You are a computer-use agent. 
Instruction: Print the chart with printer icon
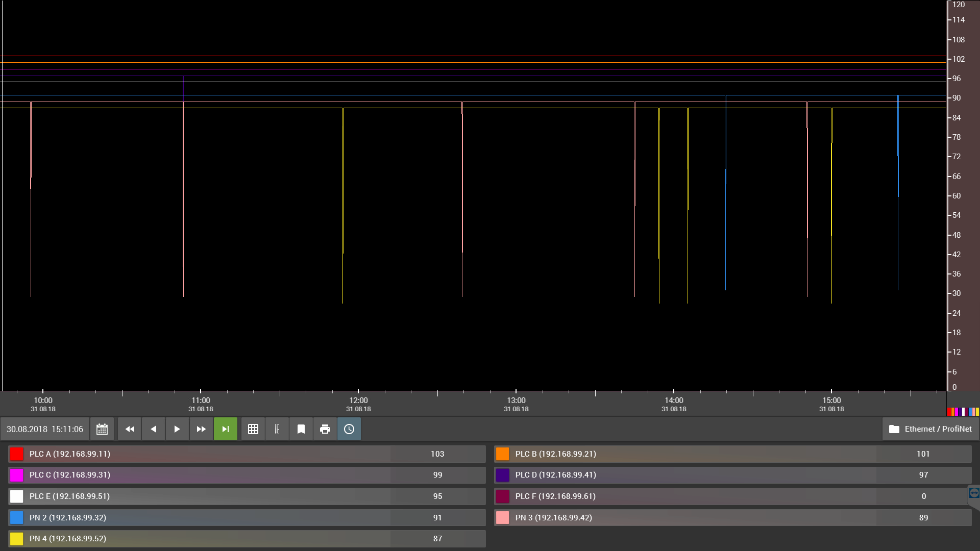coord(325,429)
